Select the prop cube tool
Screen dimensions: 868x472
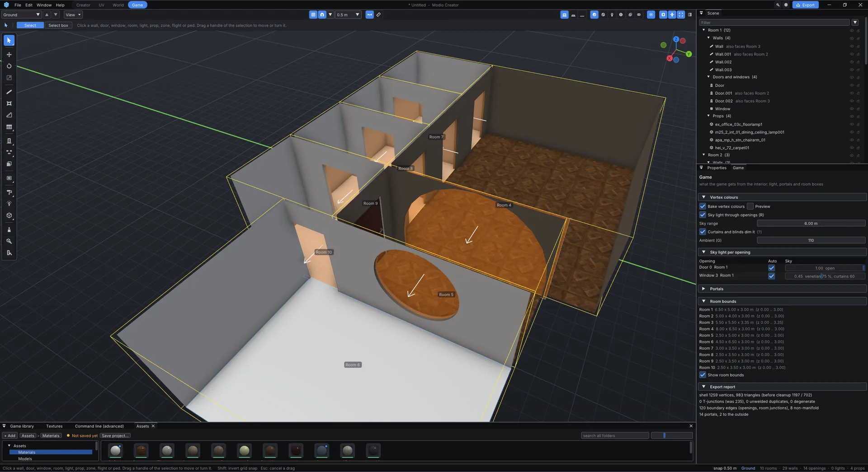click(9, 215)
